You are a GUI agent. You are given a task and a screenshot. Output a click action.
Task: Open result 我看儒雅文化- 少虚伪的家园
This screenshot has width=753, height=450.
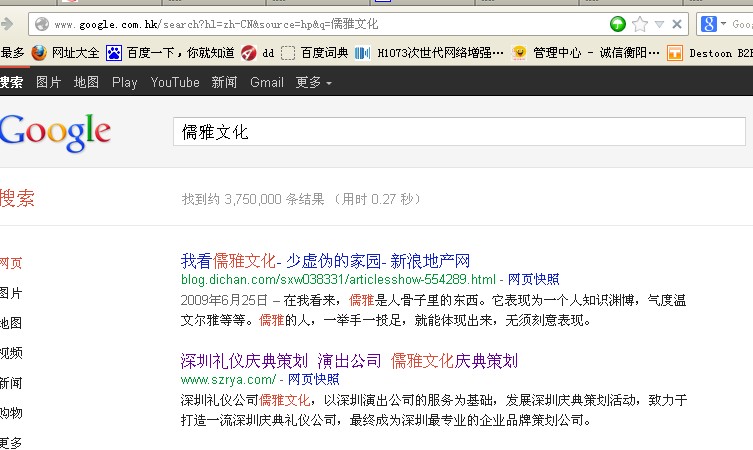pos(325,261)
